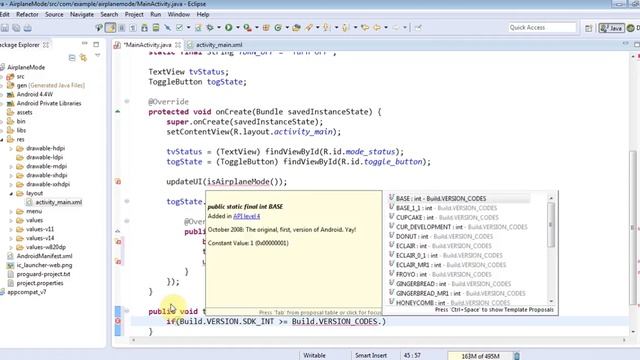
Task: Open the dropdown arrow next to Run External Tools
Action: point(256,28)
